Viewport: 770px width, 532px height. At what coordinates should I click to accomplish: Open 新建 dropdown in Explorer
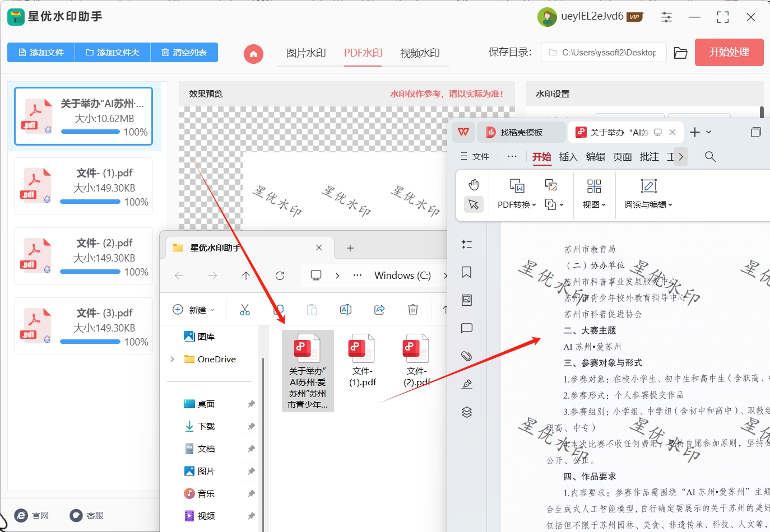pyautogui.click(x=194, y=310)
